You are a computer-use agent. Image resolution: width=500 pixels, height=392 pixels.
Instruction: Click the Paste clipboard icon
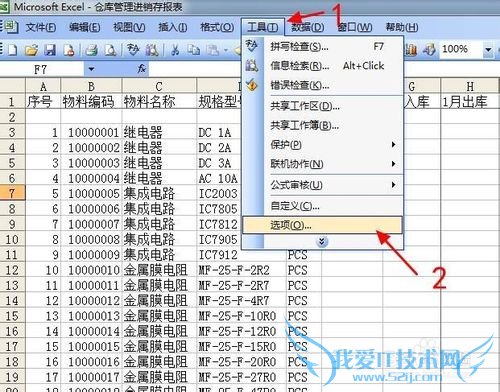(x=213, y=50)
